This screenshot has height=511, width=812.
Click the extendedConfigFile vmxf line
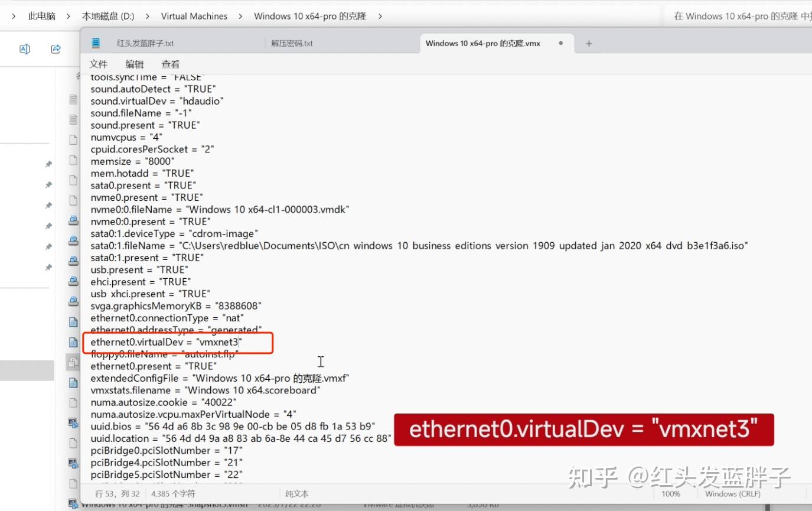pyautogui.click(x=220, y=378)
